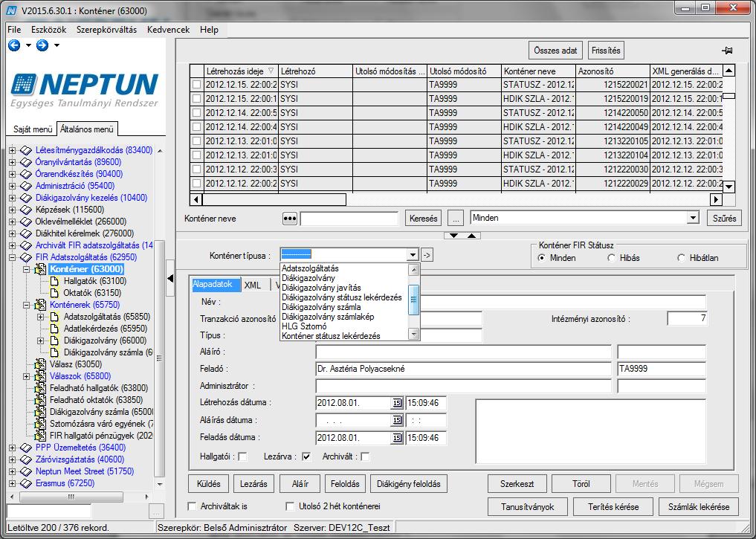Select the Hibás radio button
756x539 pixels.
611,258
